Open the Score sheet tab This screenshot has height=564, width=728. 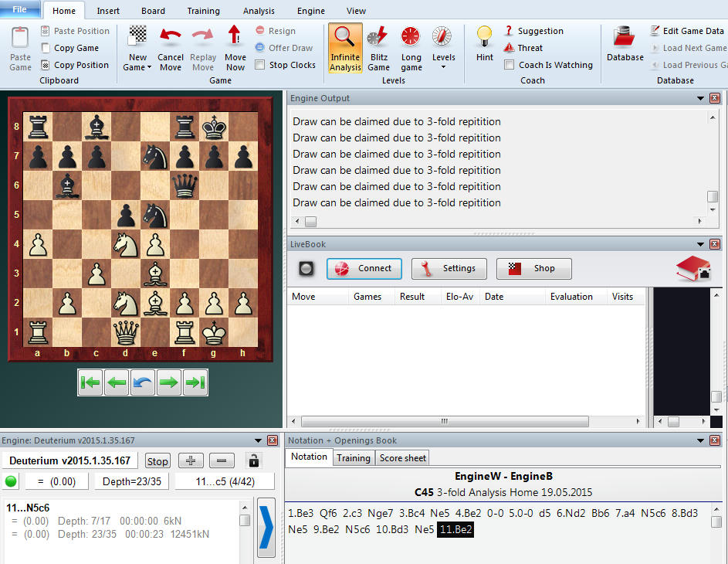[403, 457]
